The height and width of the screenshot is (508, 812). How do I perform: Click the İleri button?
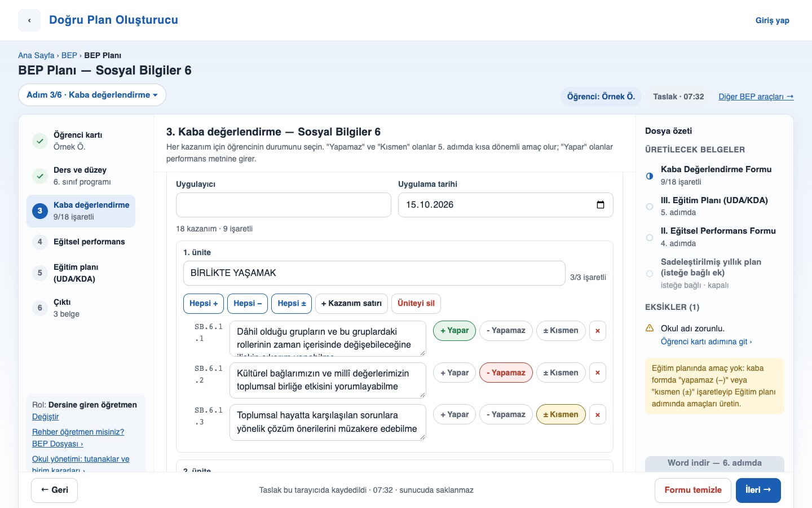coord(758,490)
